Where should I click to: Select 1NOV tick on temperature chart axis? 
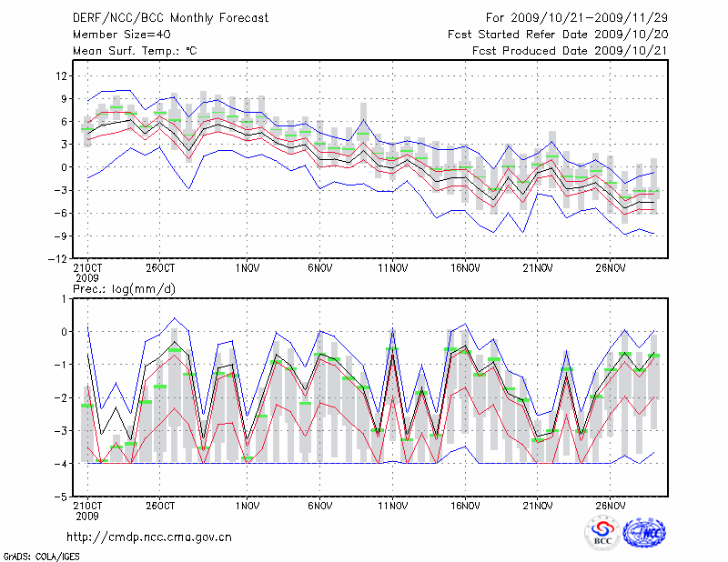(248, 268)
